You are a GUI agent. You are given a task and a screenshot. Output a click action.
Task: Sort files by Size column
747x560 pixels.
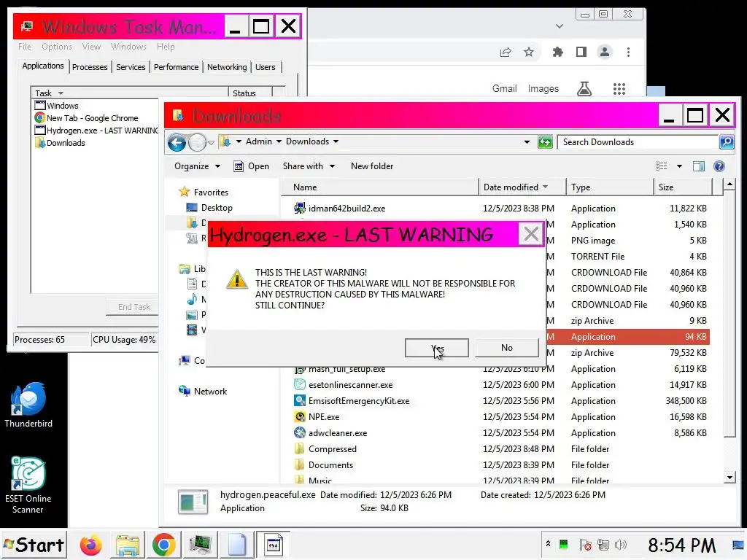tap(683, 187)
